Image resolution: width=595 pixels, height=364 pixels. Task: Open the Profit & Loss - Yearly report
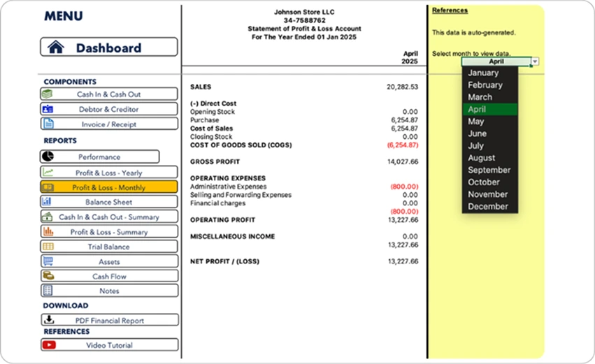tap(108, 173)
